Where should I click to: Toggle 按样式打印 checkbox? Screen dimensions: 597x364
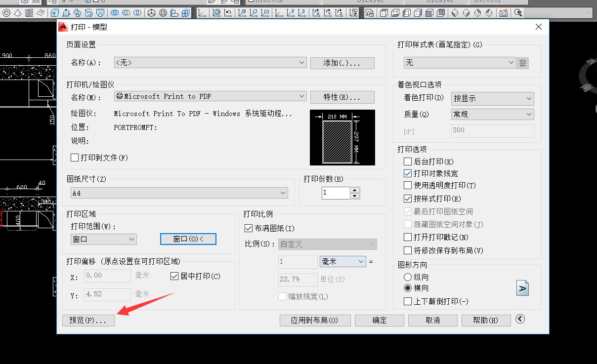(408, 199)
